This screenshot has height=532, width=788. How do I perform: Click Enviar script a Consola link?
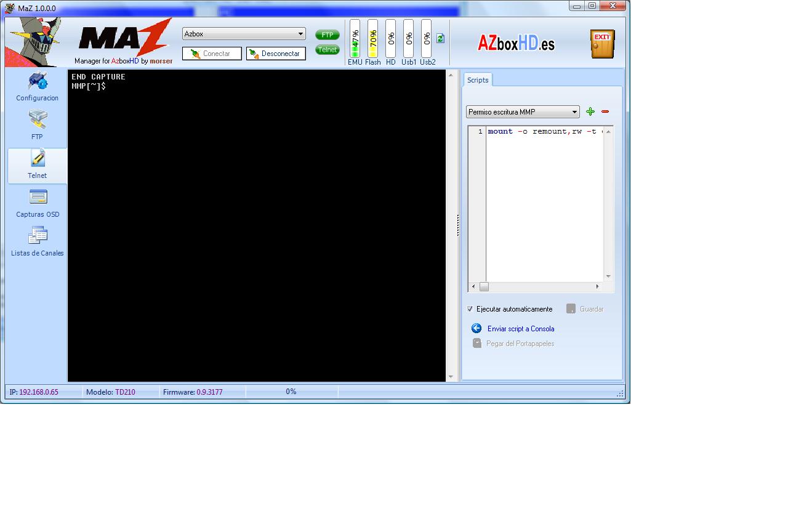520,329
